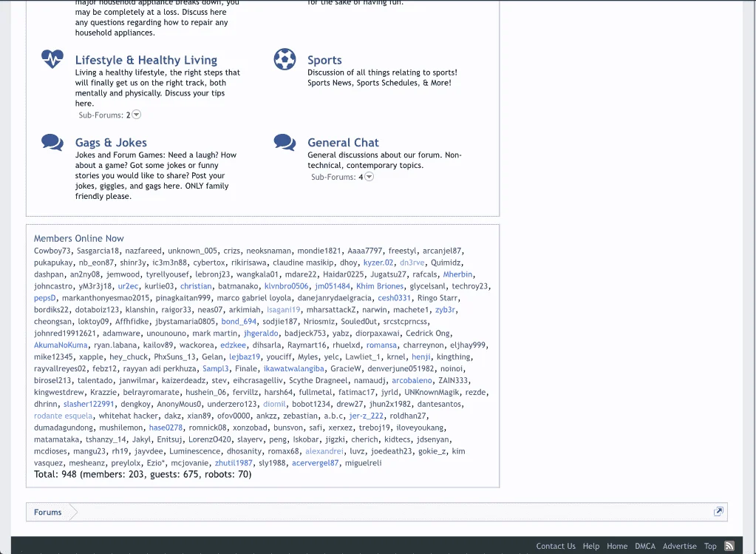Click member name Scythe Dragneel
This screenshot has height=554, width=756.
(x=319, y=380)
